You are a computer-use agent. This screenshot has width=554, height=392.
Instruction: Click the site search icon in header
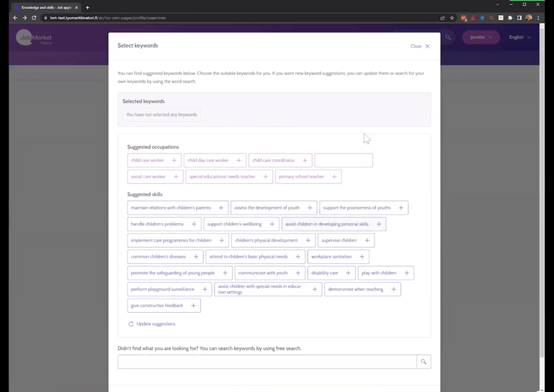[x=448, y=37]
